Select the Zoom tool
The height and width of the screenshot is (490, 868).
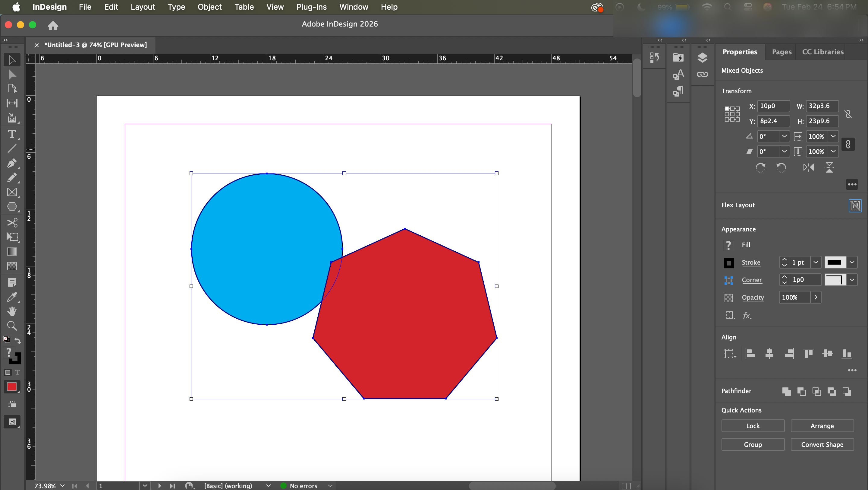coord(12,326)
